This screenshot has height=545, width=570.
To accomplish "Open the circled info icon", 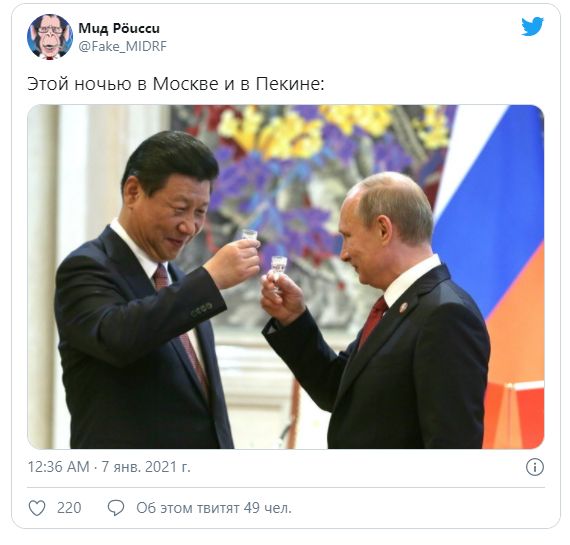I will (535, 467).
